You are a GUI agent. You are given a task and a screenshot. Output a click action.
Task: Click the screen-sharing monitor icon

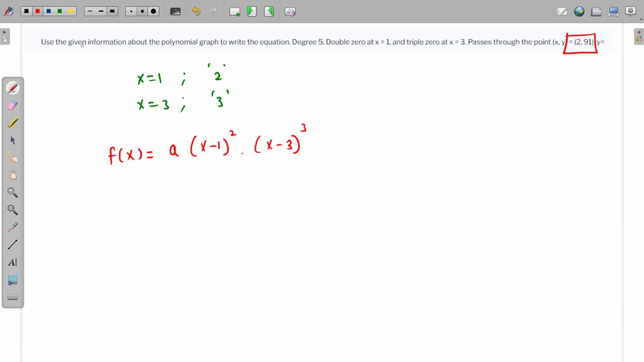[613, 11]
